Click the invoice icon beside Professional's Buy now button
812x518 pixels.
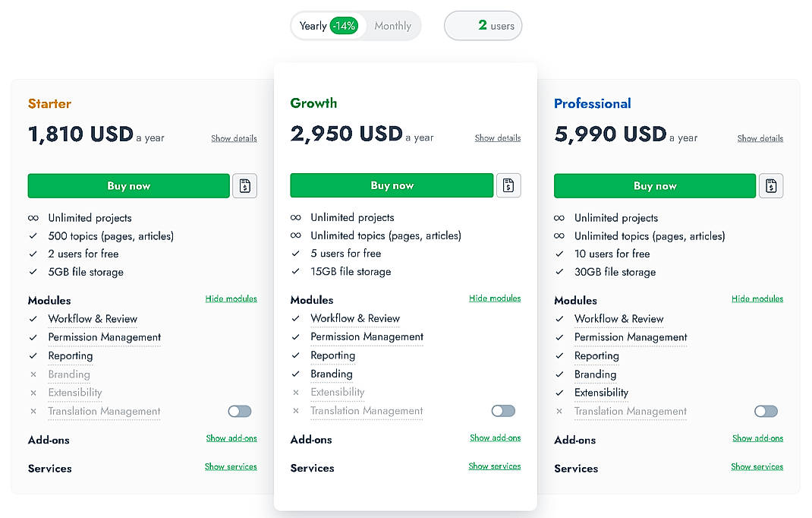point(771,185)
